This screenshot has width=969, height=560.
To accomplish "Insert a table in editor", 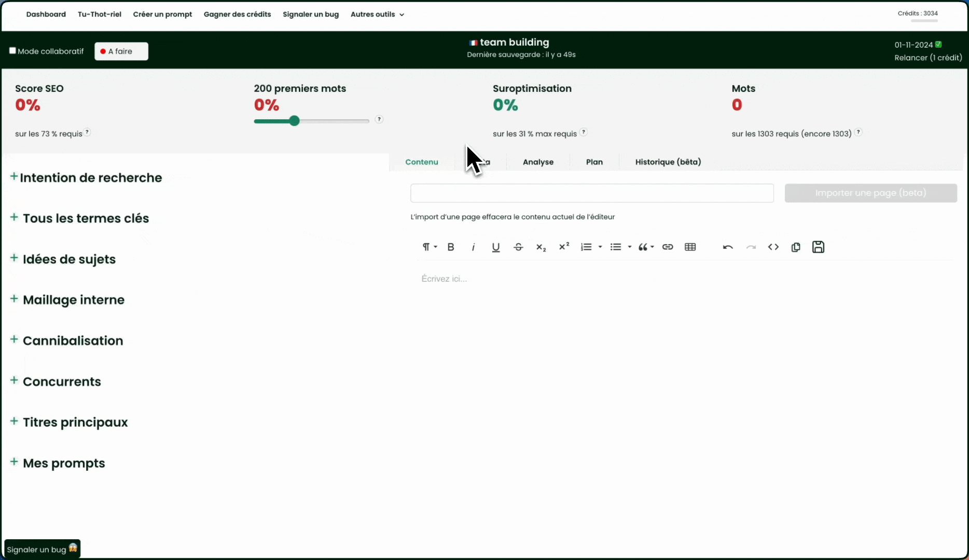I will (690, 247).
